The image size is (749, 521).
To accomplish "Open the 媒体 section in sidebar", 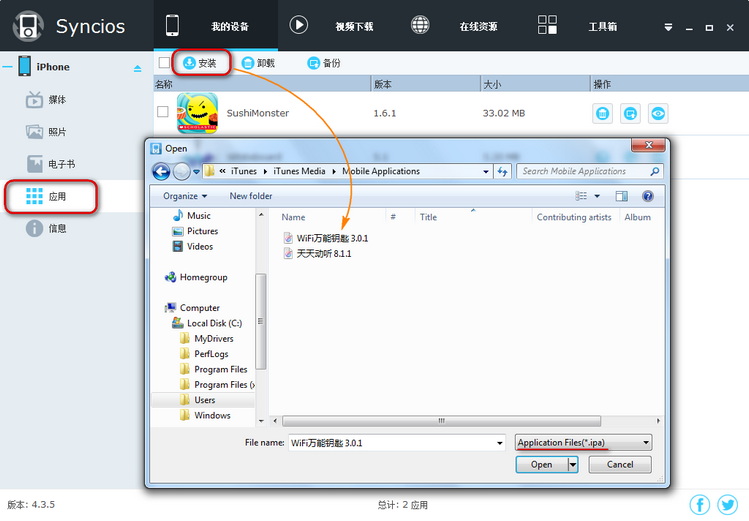I will pos(46,100).
